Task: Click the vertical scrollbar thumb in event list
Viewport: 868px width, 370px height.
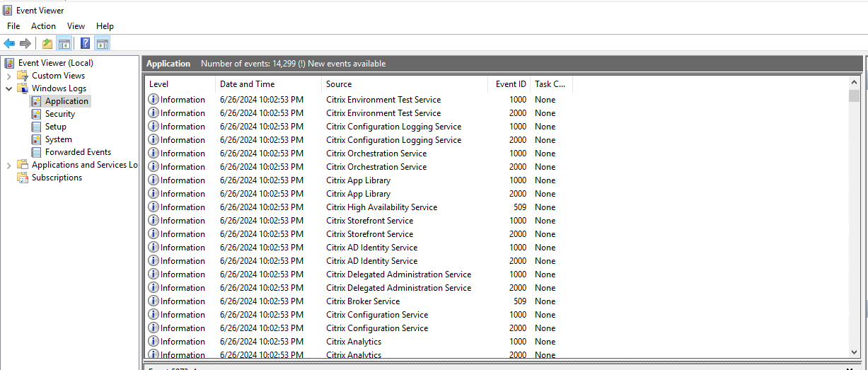Action: click(x=855, y=96)
